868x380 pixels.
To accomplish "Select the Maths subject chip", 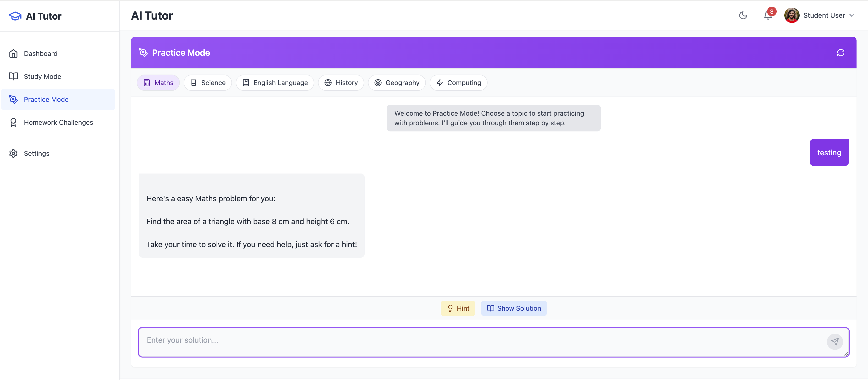I will [x=158, y=83].
